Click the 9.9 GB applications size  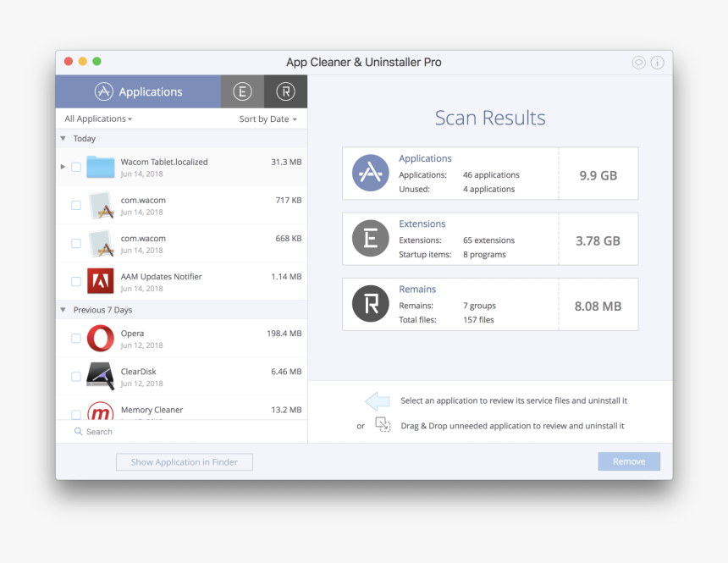coord(598,175)
